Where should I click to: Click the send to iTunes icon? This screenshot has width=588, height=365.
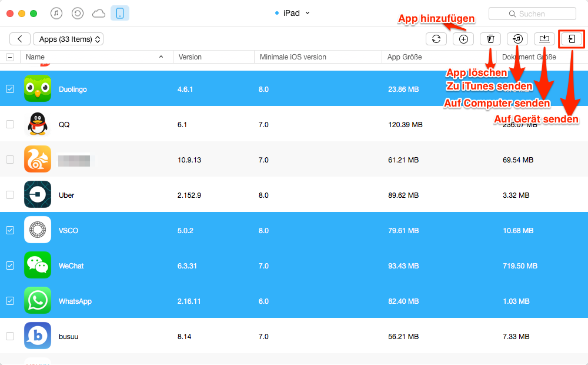(x=517, y=39)
